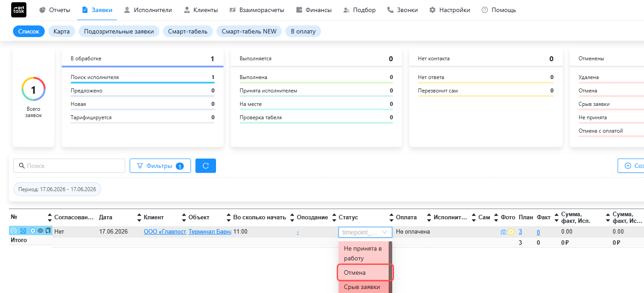Click the refresh icon button near Фильтры
This screenshot has height=293, width=644.
click(x=206, y=166)
